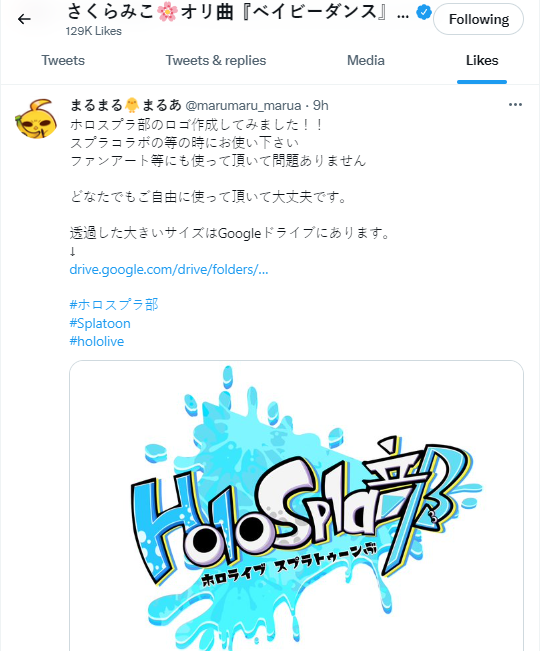Open the HoloSpla logo image
This screenshot has height=651, width=546.
click(296, 506)
